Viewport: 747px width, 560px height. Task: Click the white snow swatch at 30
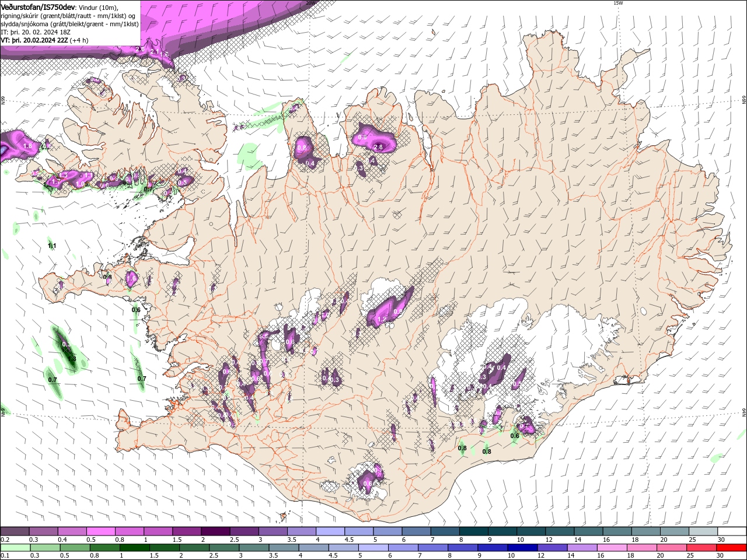click(732, 531)
